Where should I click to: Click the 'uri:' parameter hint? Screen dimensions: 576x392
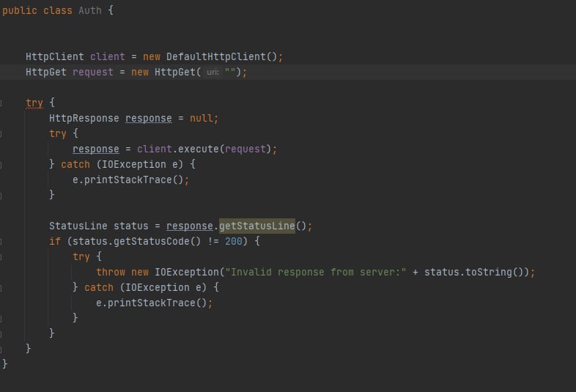(x=213, y=72)
